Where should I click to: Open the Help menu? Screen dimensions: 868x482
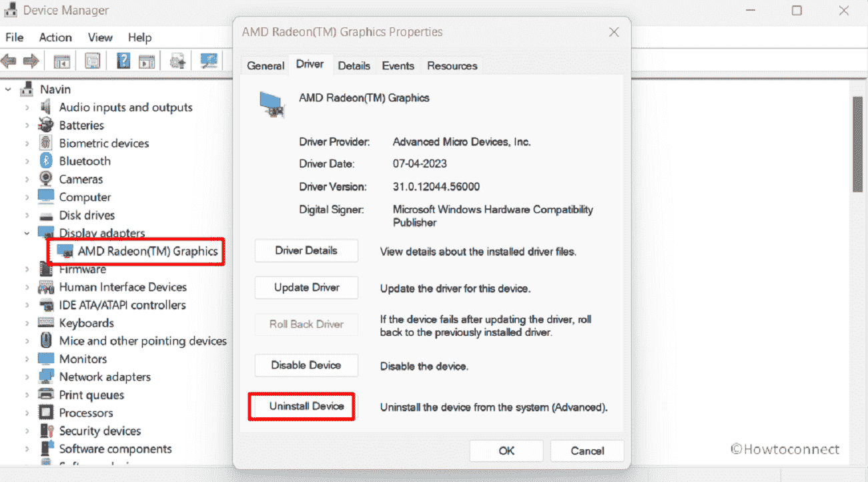(140, 37)
